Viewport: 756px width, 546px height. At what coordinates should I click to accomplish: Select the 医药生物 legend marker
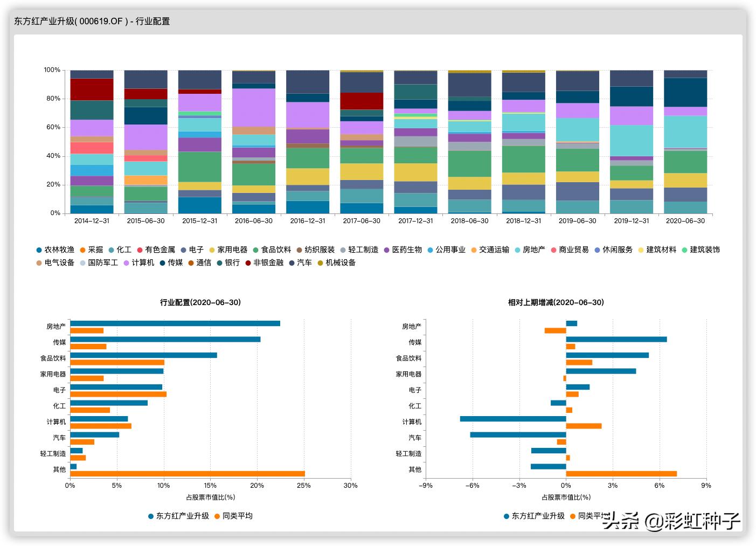click(x=386, y=250)
